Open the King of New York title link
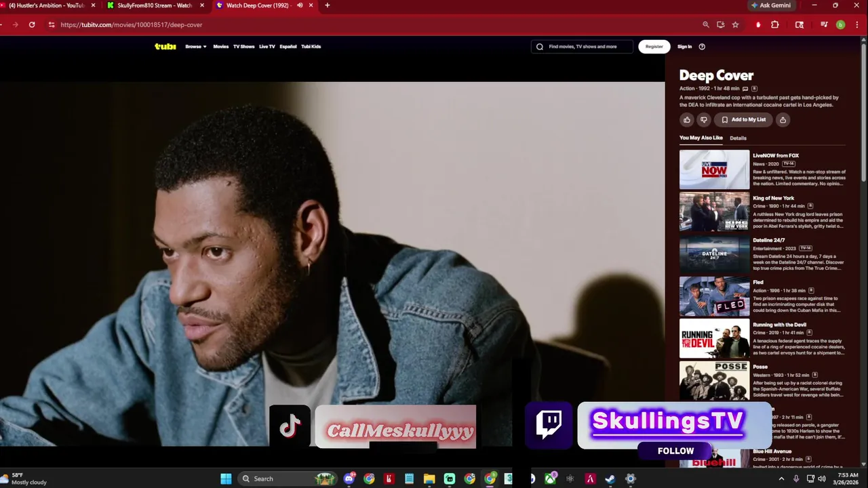Screen dimensions: 868x488 773,198
